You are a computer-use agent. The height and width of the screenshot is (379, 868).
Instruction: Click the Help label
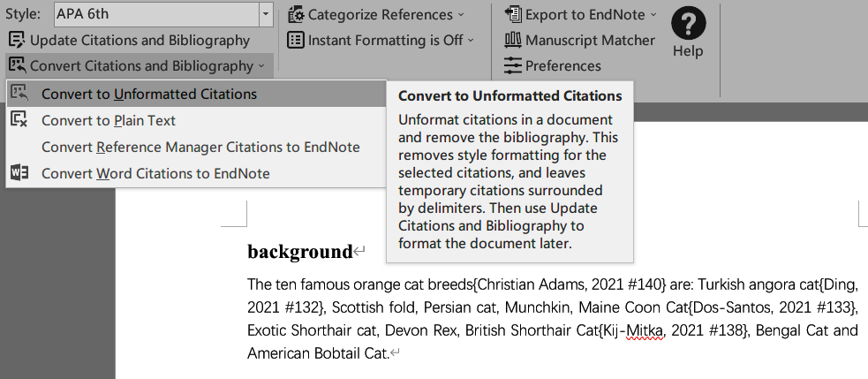point(688,51)
